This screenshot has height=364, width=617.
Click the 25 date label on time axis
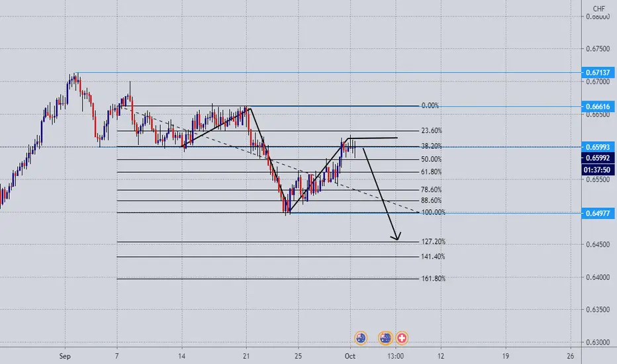(299, 356)
